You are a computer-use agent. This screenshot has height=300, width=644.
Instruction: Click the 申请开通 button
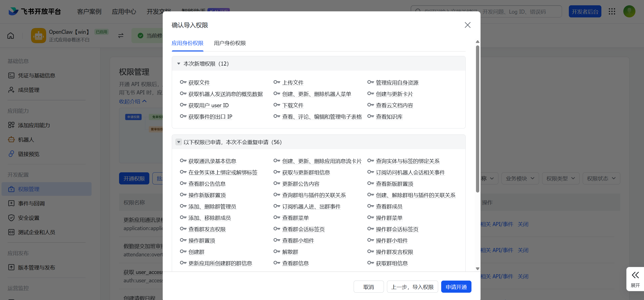coord(456,287)
